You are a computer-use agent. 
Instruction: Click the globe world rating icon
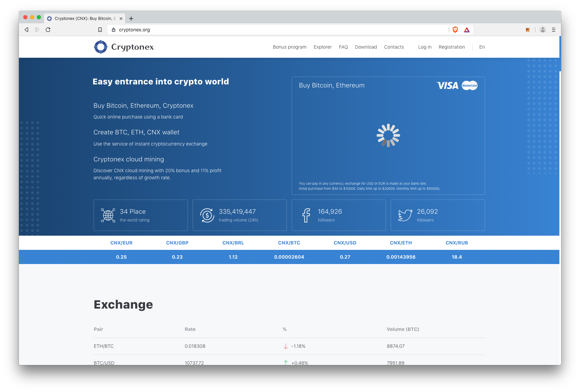click(108, 215)
